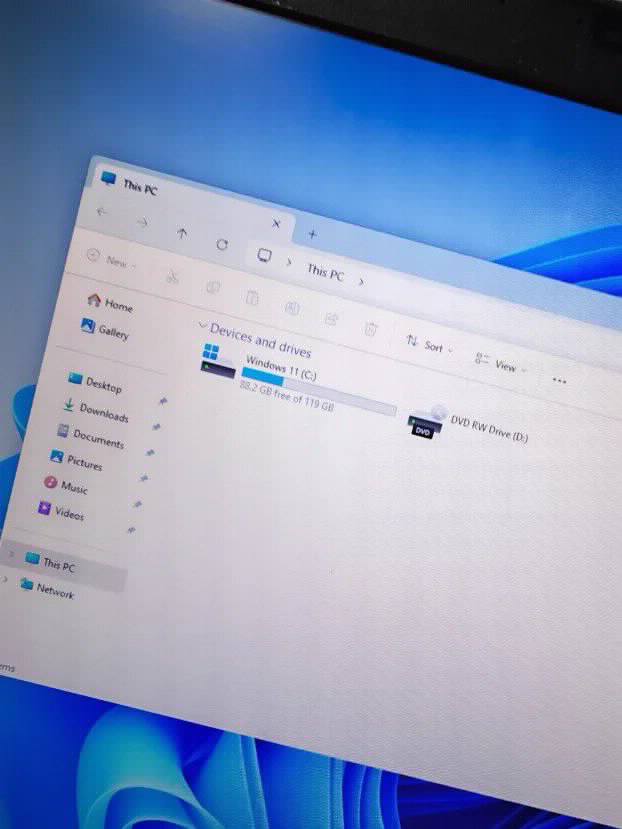Open Gallery in the navigation pane
Viewport: 622px width, 829px height.
point(105,329)
